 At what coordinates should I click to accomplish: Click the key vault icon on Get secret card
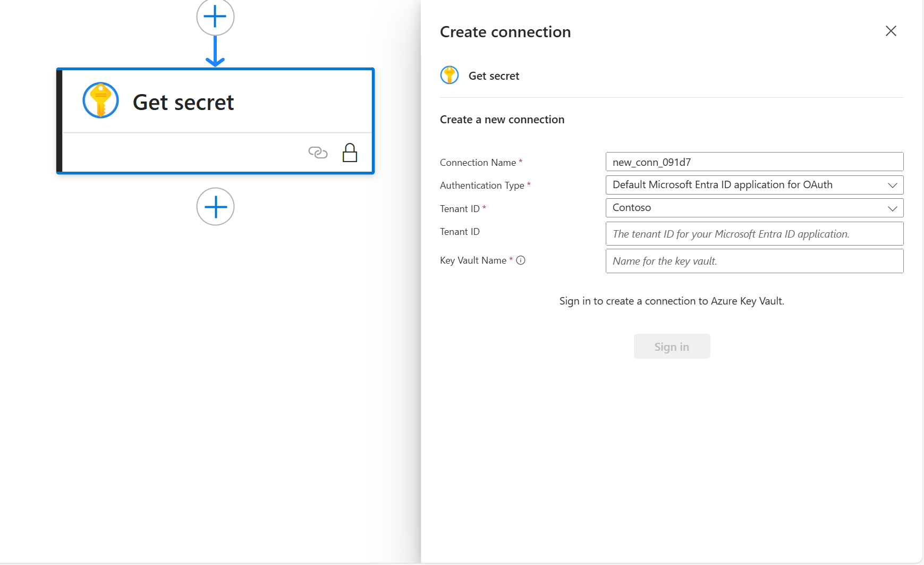click(x=100, y=100)
